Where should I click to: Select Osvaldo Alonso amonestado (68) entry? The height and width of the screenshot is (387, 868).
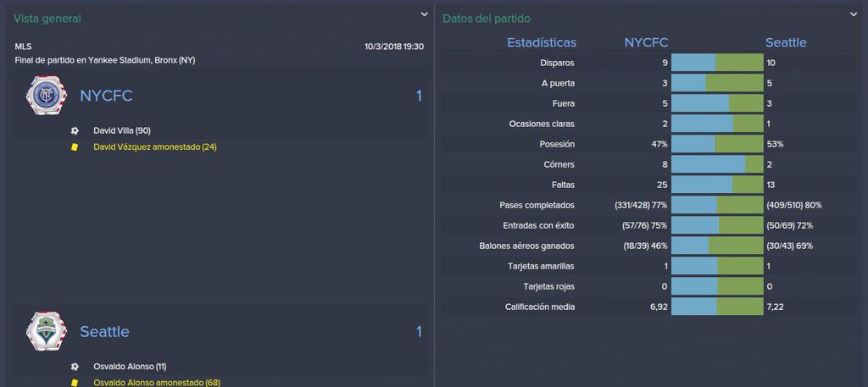click(157, 383)
